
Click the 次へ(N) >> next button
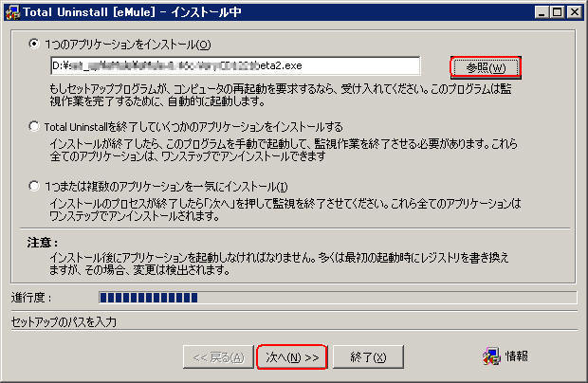[292, 357]
